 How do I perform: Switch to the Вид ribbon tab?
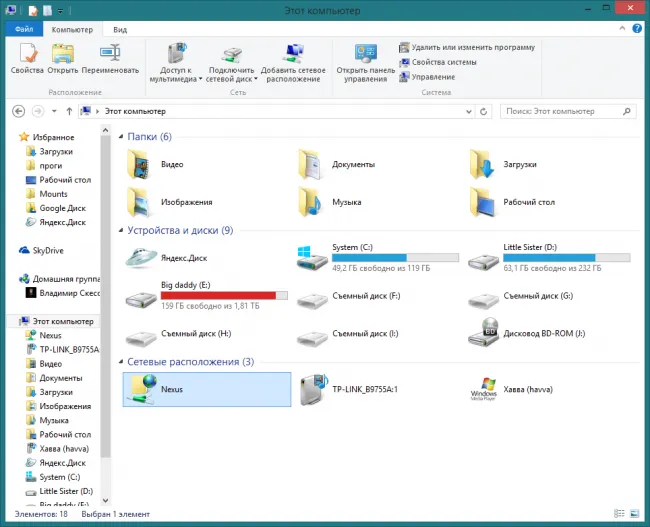tap(120, 29)
